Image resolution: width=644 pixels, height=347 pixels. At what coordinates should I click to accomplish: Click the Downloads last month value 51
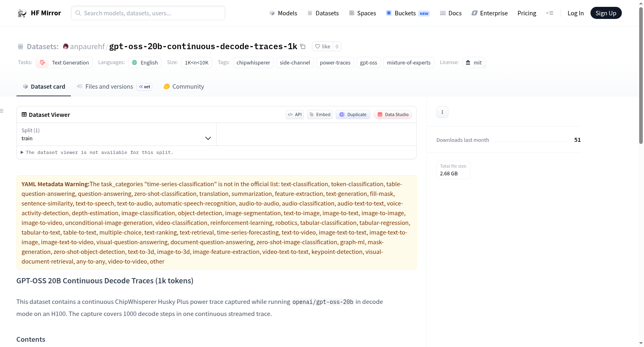578,140
